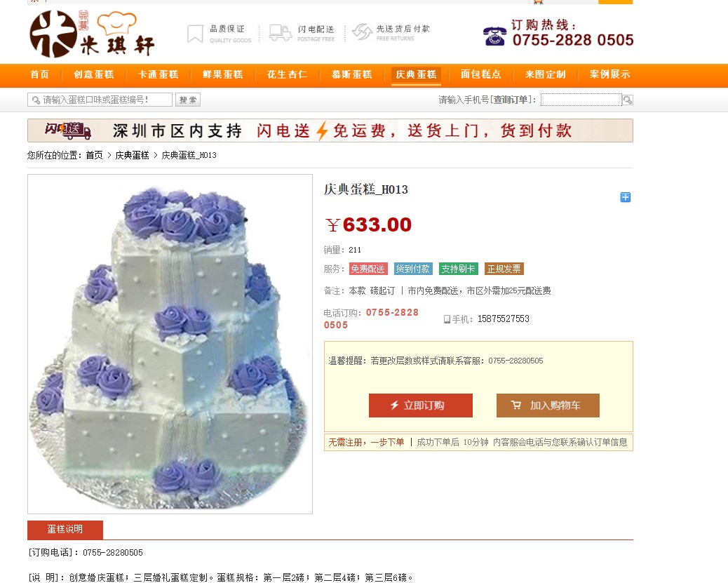Click the order query magnifier icon

(x=627, y=100)
